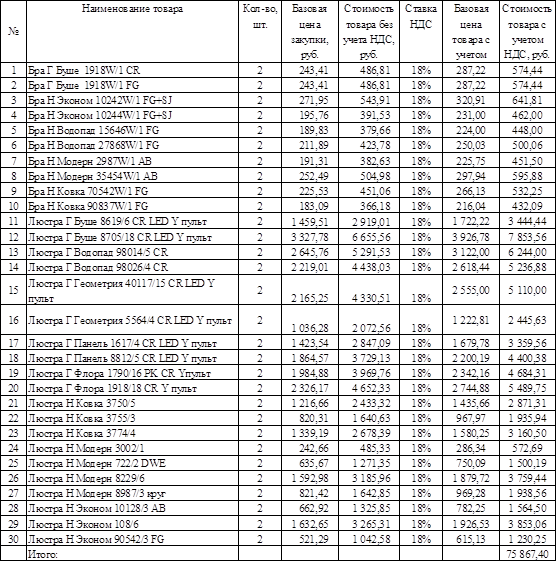Select row number 30 cell
The image size is (557, 562).
(13, 539)
